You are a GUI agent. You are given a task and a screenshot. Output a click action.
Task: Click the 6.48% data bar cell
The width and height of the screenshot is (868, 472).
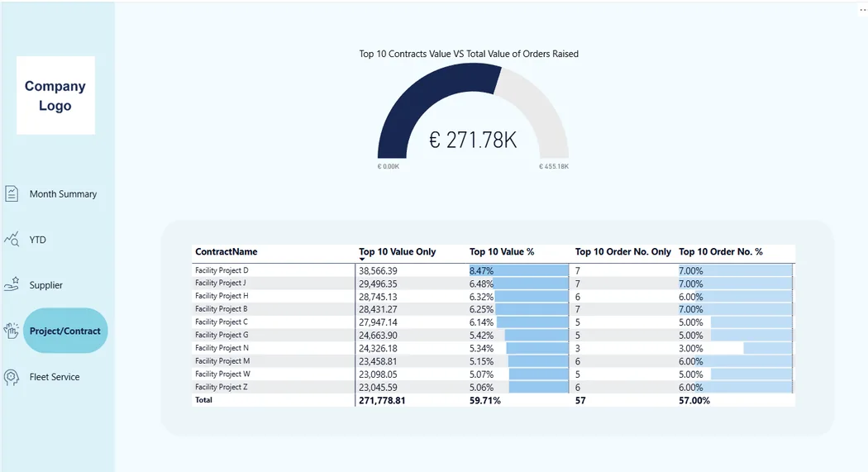click(x=518, y=284)
